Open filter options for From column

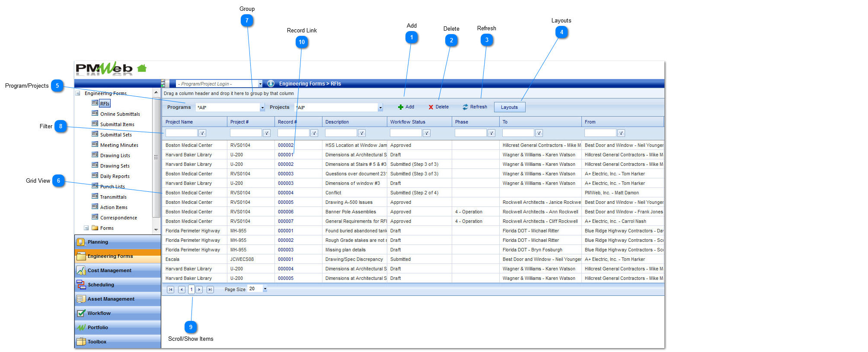click(x=621, y=133)
